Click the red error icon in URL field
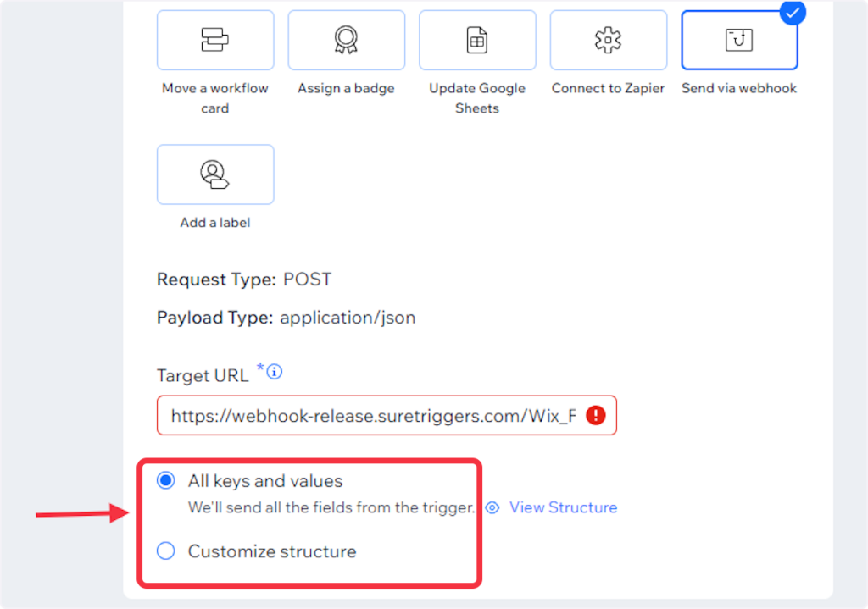The width and height of the screenshot is (868, 609). click(596, 415)
